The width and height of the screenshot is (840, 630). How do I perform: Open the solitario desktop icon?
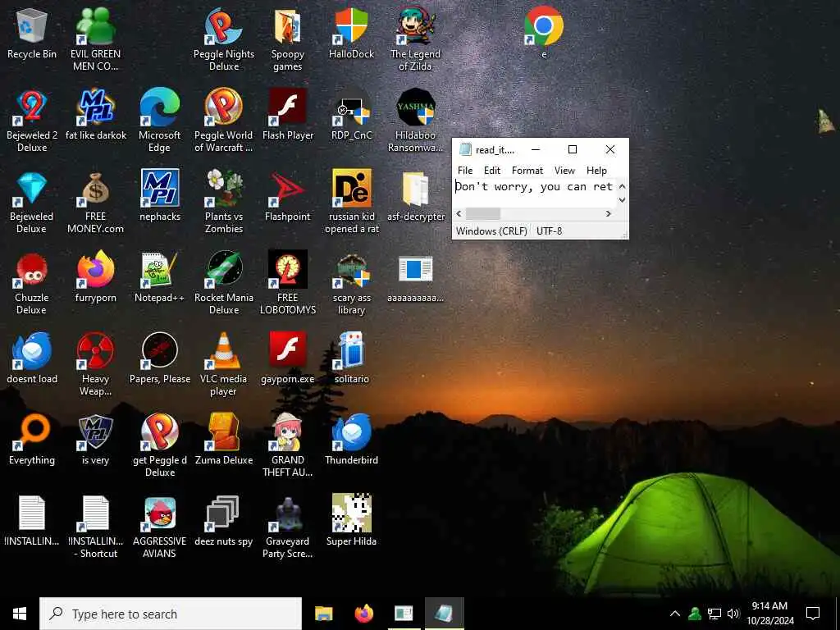click(351, 358)
